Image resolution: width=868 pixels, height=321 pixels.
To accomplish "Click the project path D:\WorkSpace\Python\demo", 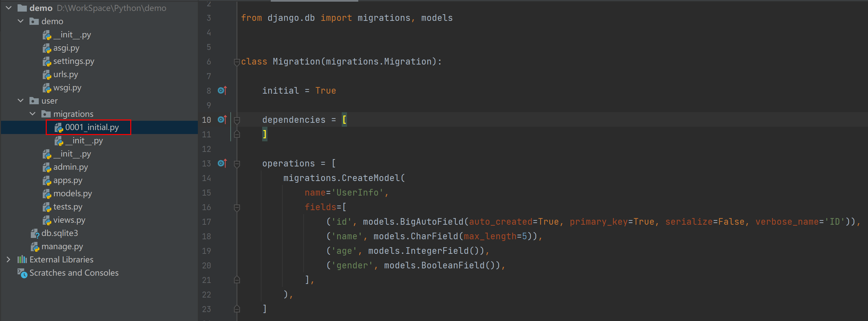I will coord(112,8).
